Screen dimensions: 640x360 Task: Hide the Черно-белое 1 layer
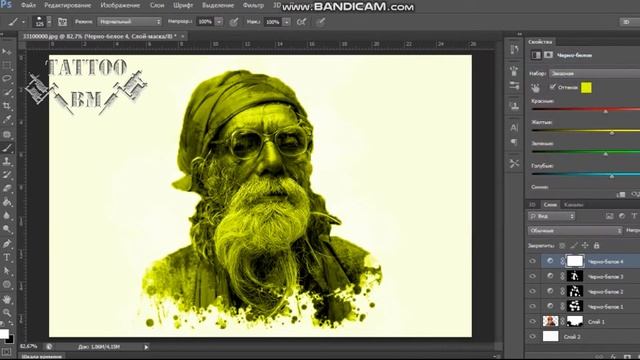tap(532, 307)
